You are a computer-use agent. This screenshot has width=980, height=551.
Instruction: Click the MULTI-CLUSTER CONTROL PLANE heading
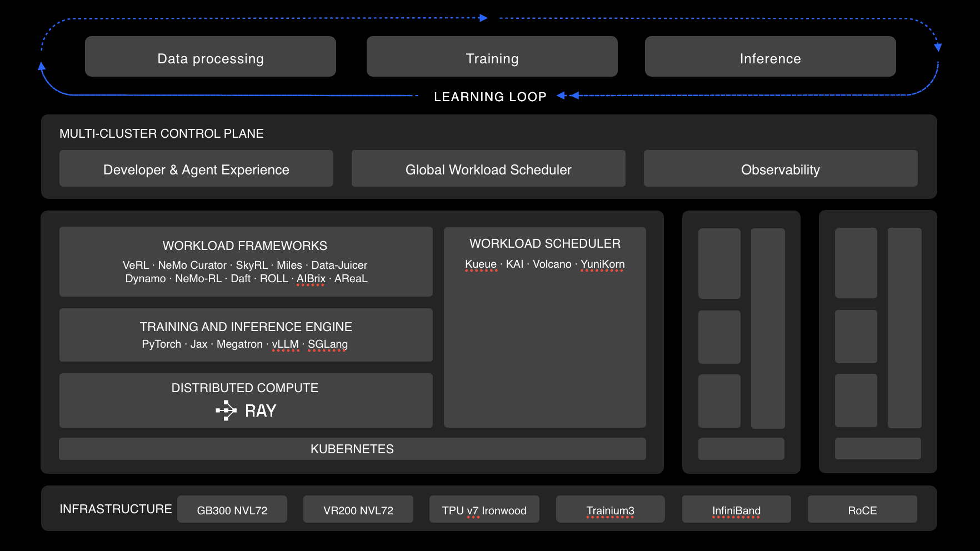pyautogui.click(x=162, y=133)
